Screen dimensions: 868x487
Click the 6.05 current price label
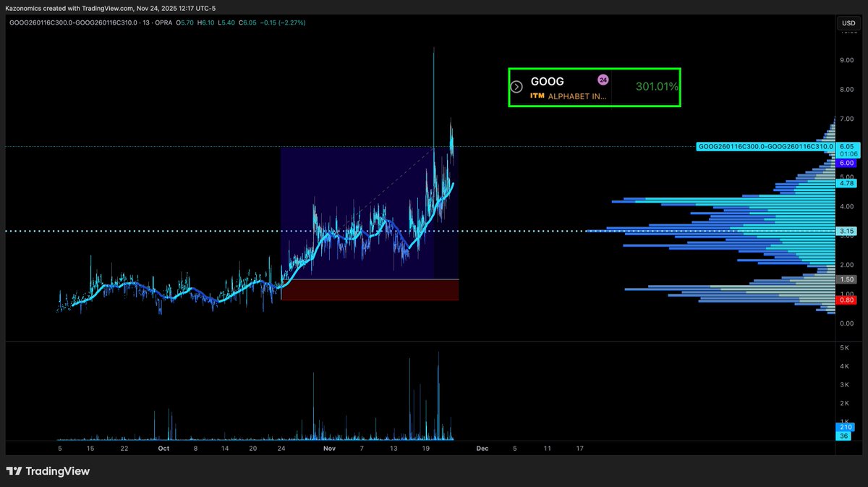[x=846, y=146]
